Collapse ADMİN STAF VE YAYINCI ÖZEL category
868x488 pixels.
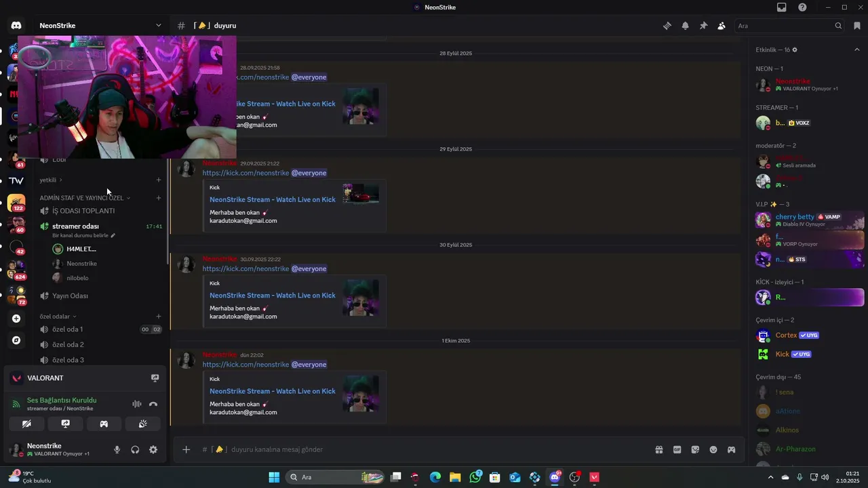85,198
